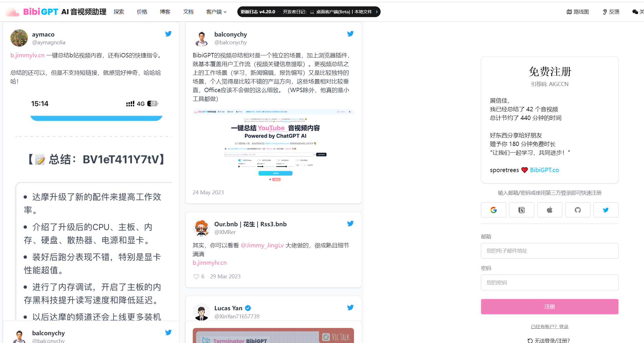Viewport: 644px width, 343px height.
Task: Sign in with the Google icon
Action: point(493,210)
